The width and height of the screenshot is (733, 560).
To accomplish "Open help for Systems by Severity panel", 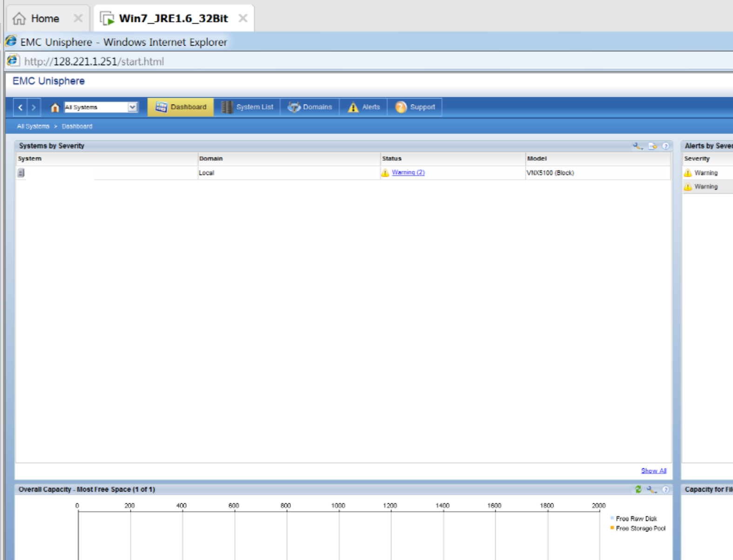I will click(666, 146).
